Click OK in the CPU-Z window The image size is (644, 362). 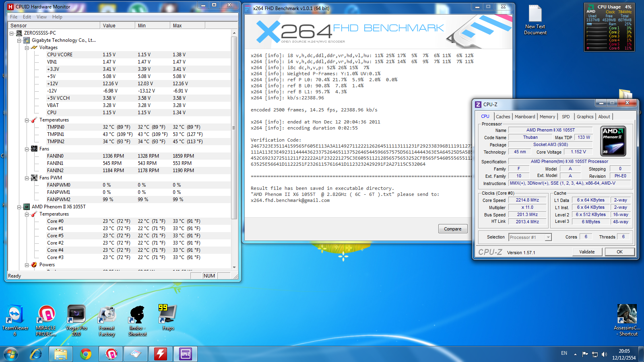click(x=619, y=252)
